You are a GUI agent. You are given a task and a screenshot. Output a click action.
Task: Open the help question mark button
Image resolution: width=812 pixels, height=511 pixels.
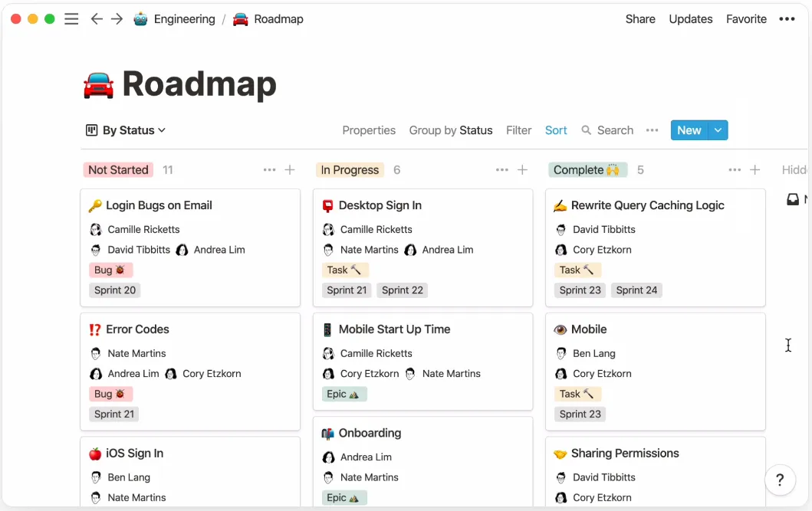(x=780, y=480)
